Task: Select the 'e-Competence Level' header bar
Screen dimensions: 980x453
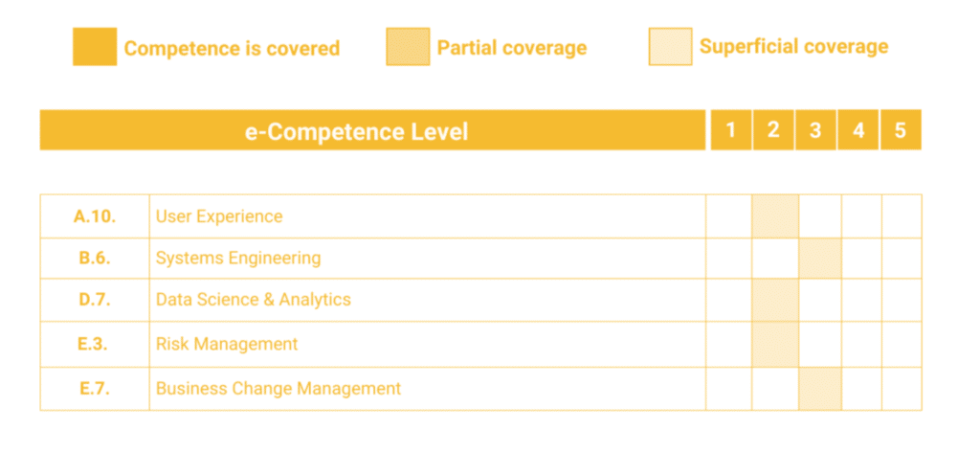Action: coord(372,130)
